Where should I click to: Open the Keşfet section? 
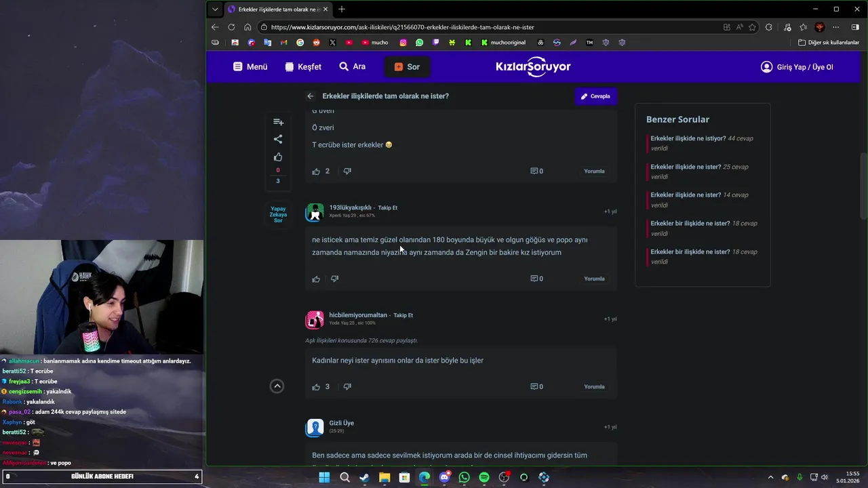coord(303,67)
